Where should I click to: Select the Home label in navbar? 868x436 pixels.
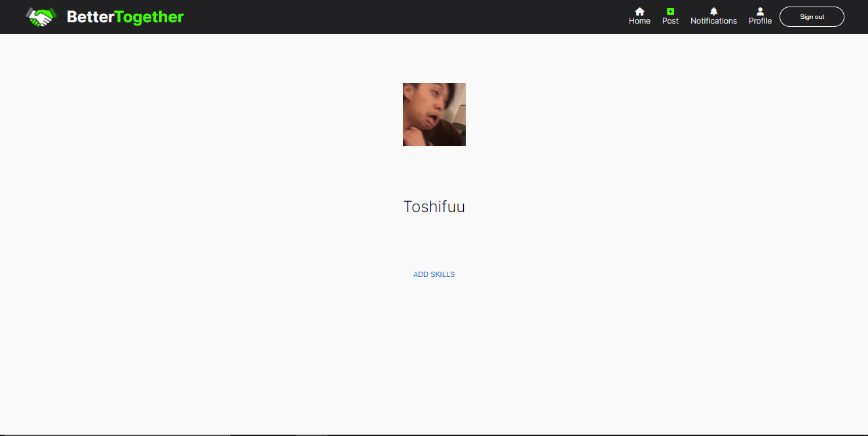[x=639, y=21]
